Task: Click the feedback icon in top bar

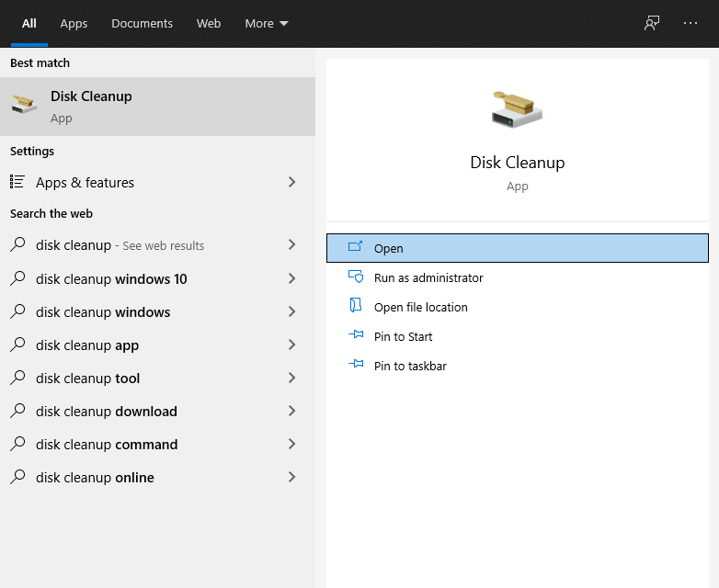Action: pos(652,24)
